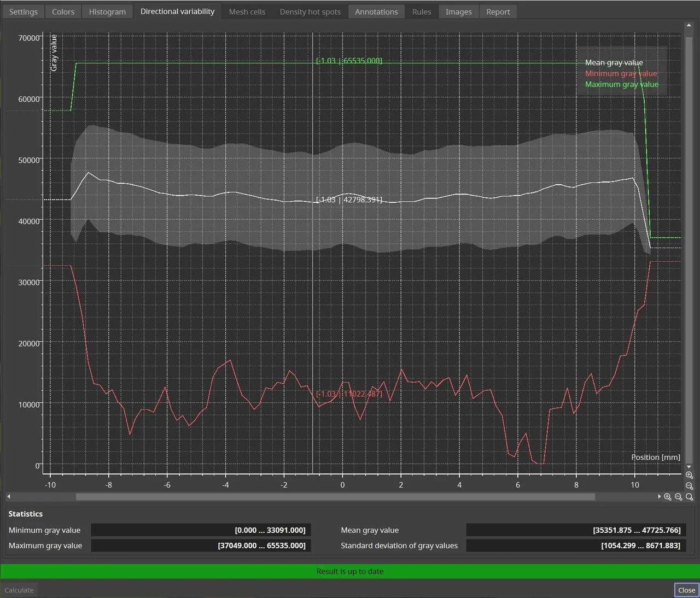Open the Settings tab

(x=24, y=11)
